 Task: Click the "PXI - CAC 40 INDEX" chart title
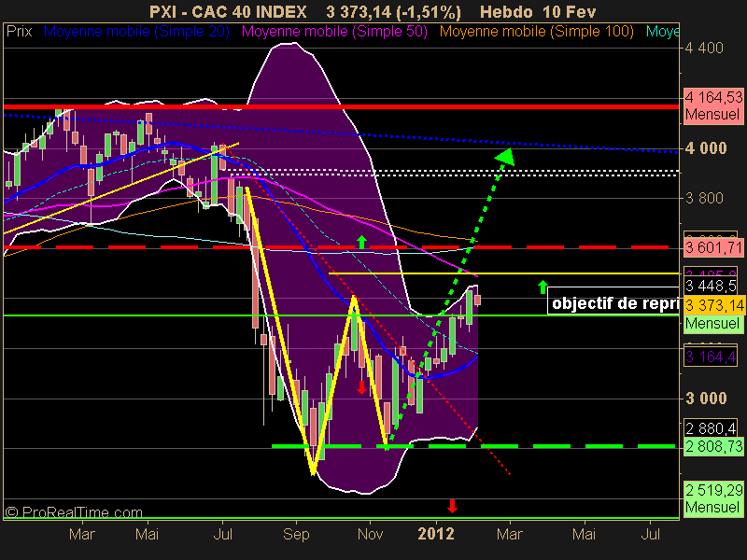point(228,11)
